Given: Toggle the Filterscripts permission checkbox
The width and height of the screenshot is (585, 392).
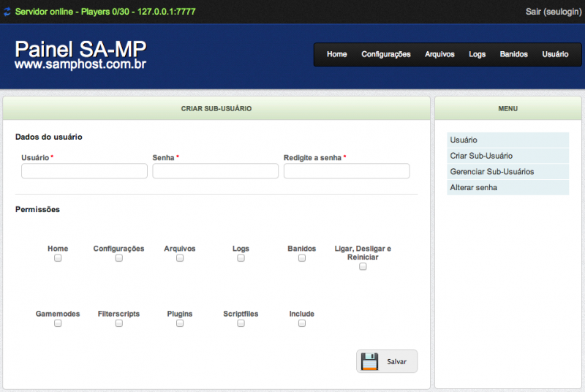Looking at the screenshot, I should click(x=119, y=323).
